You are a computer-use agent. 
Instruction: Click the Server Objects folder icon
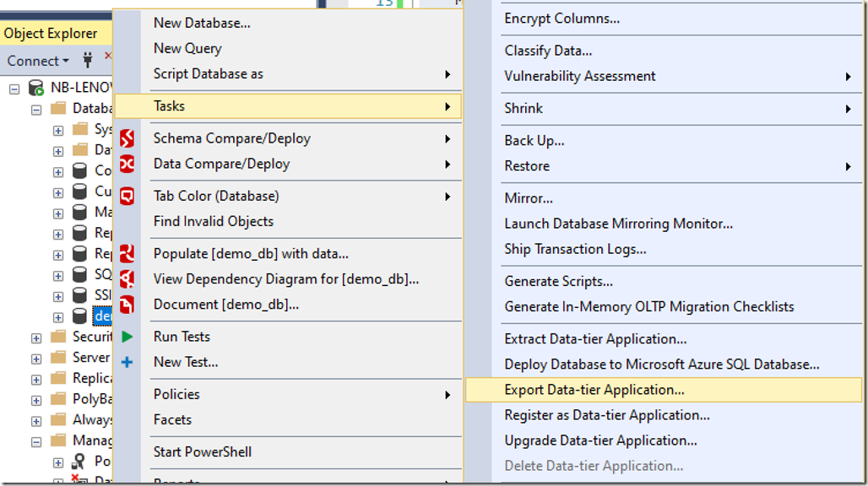pyautogui.click(x=58, y=357)
